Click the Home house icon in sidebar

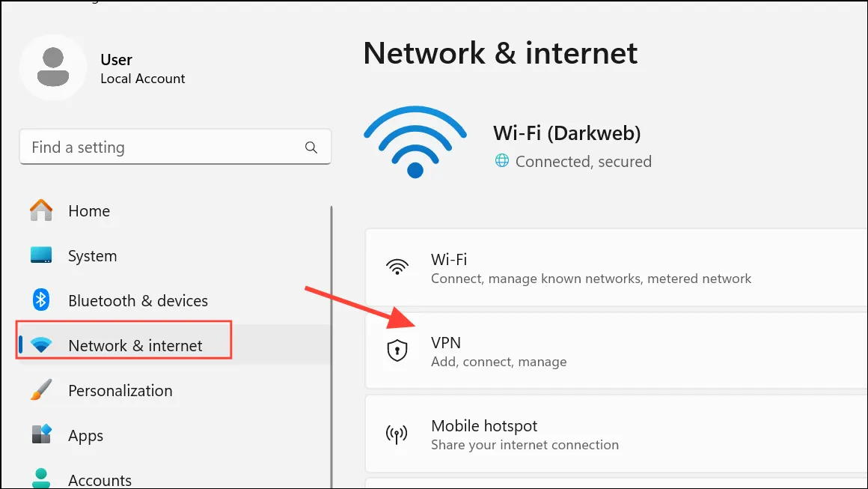[41, 210]
